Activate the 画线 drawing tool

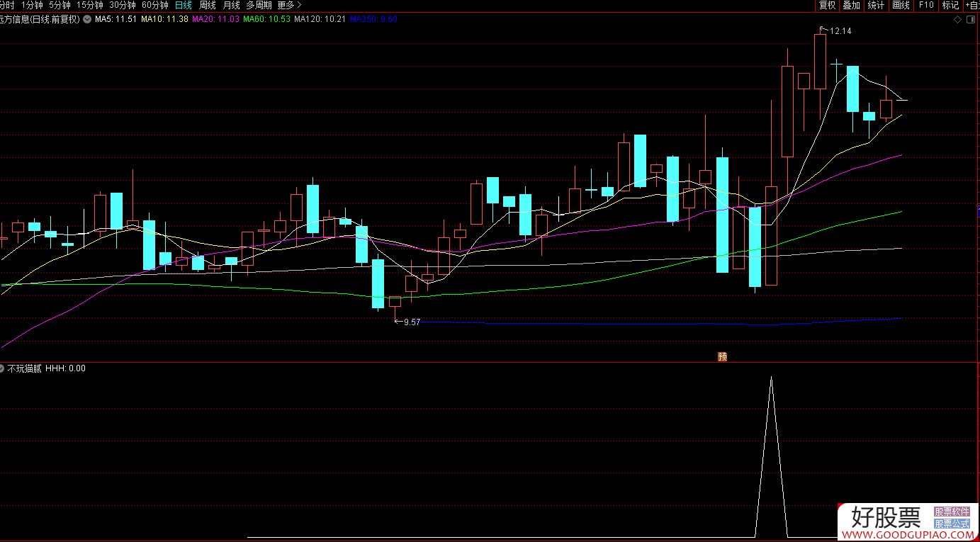[x=901, y=5]
